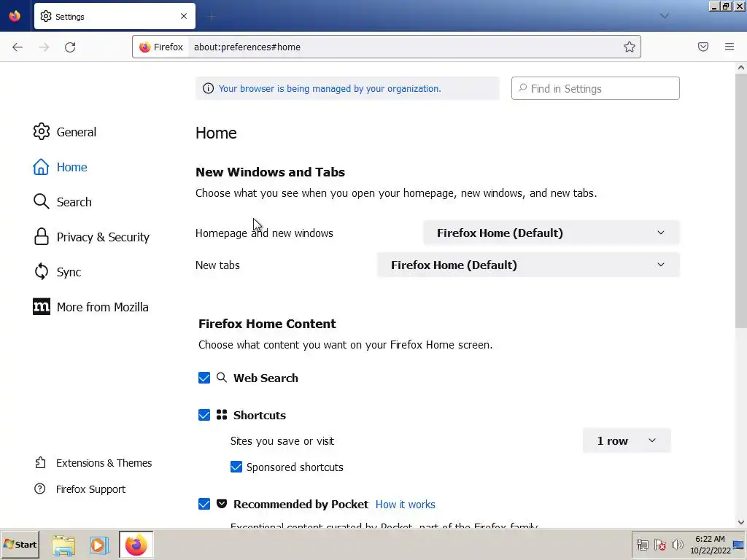Open Extensions & Themes link
Viewport: 747px width, 560px height.
[93, 463]
